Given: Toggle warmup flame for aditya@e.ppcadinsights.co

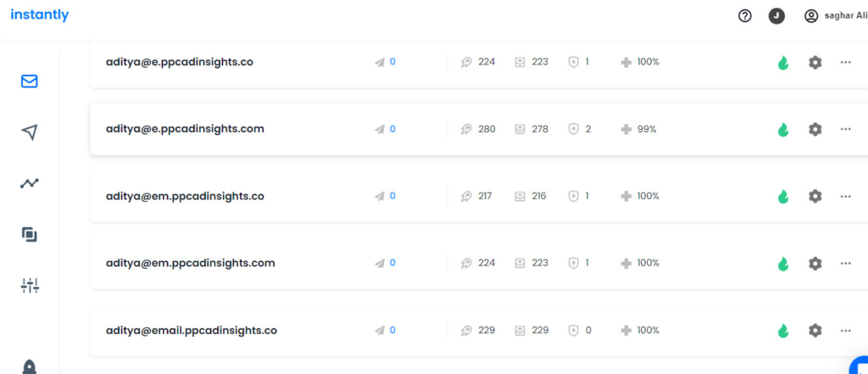Looking at the screenshot, I should click(782, 63).
